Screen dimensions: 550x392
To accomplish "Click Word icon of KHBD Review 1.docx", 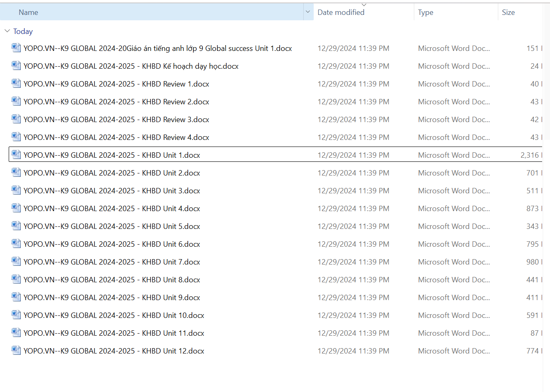I will [x=16, y=84].
